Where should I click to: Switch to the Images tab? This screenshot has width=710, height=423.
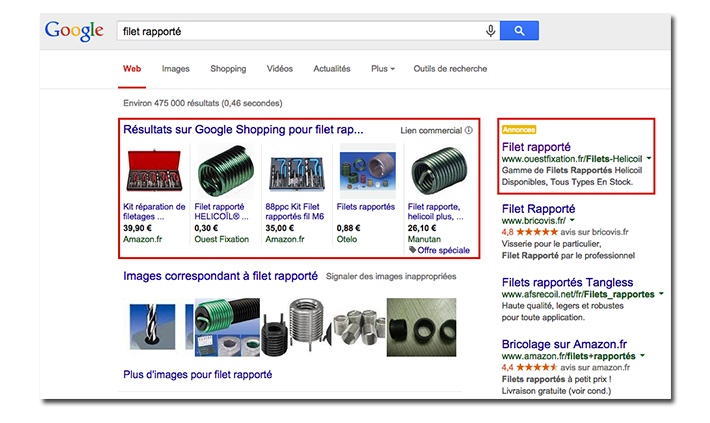(176, 69)
